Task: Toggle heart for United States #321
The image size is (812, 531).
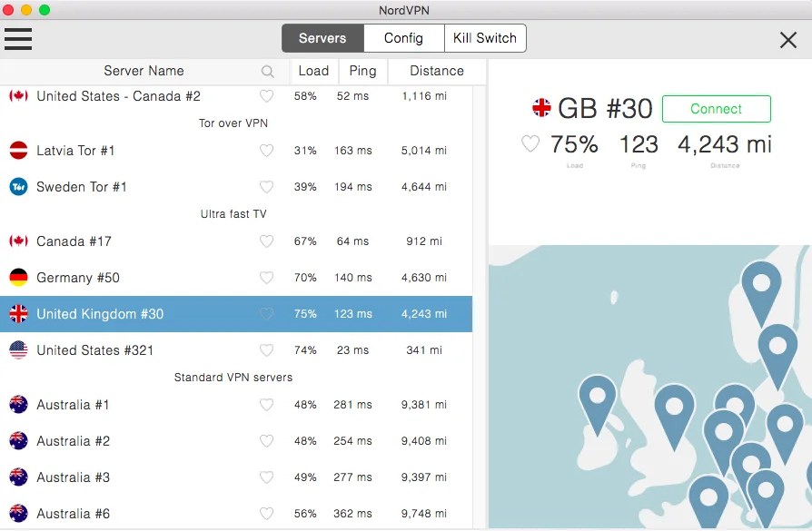Action: point(266,349)
